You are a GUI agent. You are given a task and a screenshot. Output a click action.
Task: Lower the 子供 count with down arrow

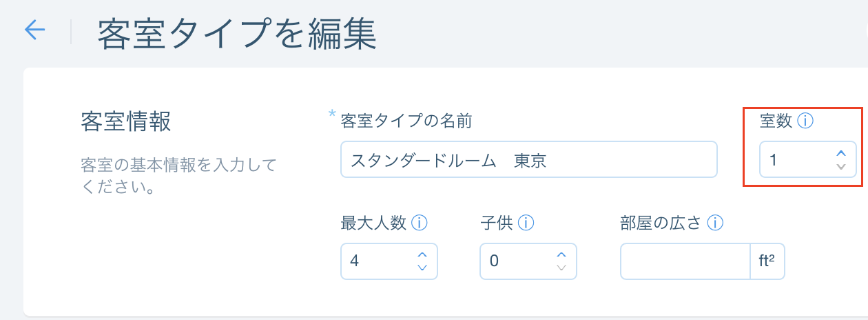click(561, 267)
